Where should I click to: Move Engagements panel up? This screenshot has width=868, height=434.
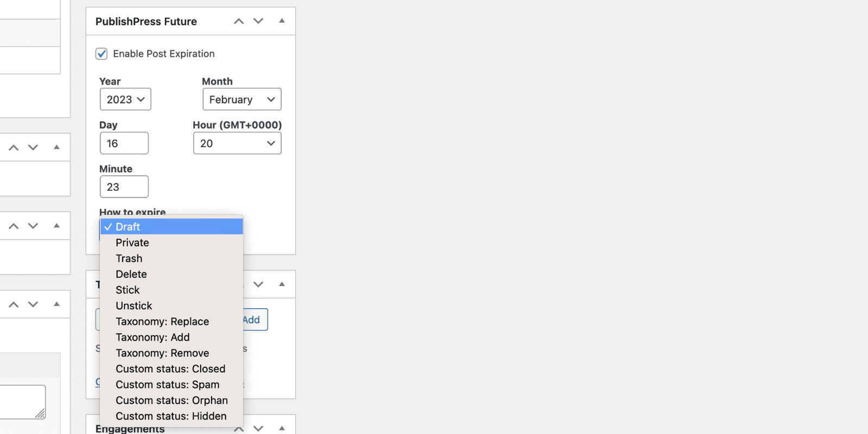tap(239, 429)
